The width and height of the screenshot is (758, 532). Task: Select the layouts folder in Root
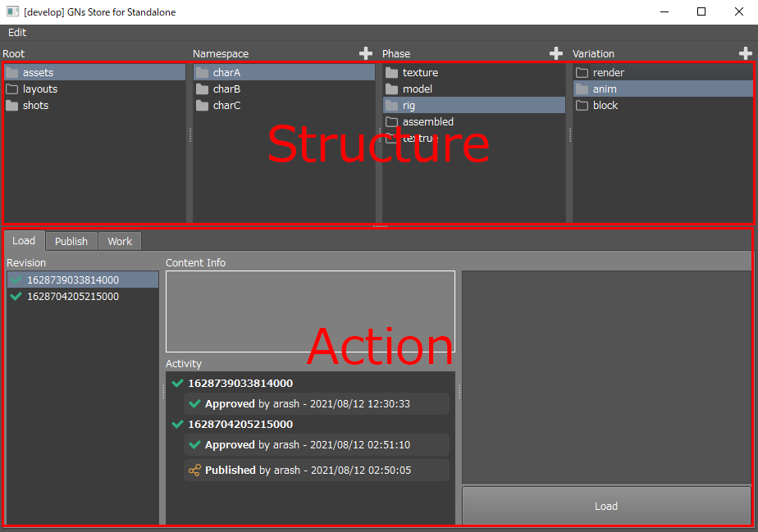(x=39, y=89)
